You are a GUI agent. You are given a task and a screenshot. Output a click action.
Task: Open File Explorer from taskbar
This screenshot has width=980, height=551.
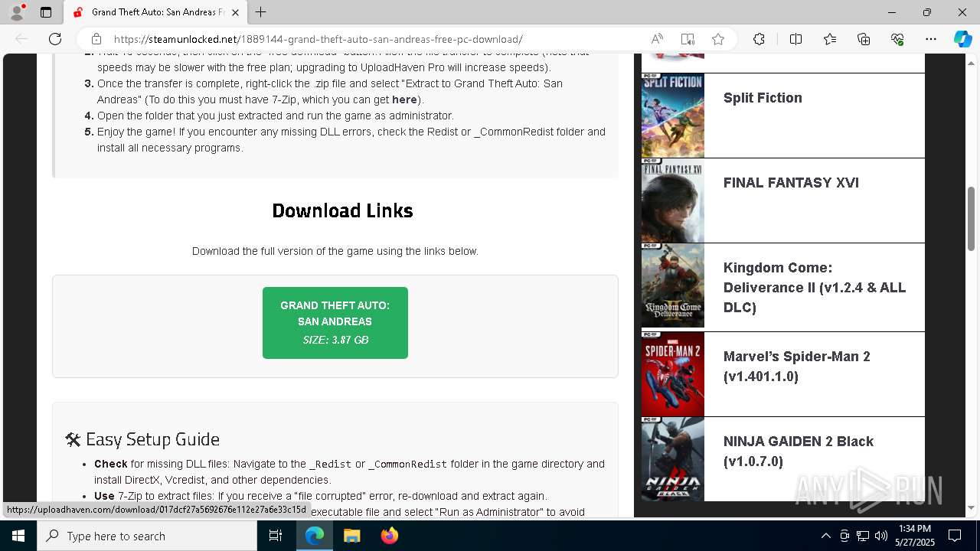click(x=351, y=536)
